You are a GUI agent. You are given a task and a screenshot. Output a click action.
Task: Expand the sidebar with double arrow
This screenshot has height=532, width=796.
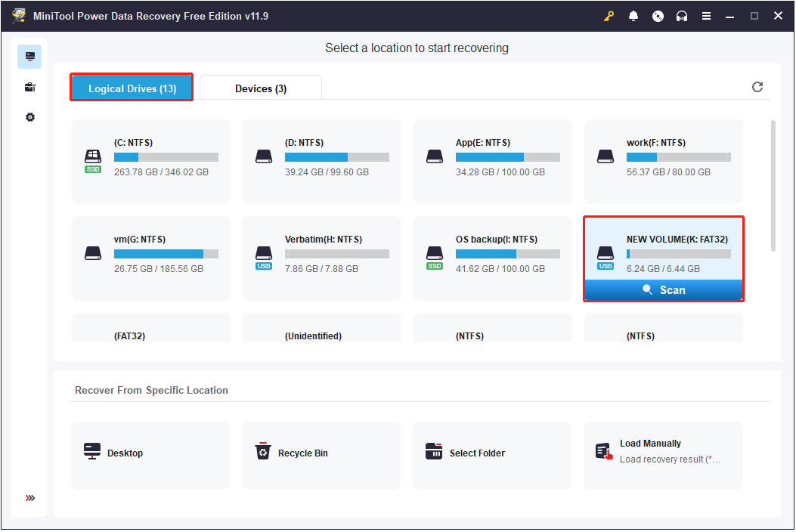click(29, 498)
